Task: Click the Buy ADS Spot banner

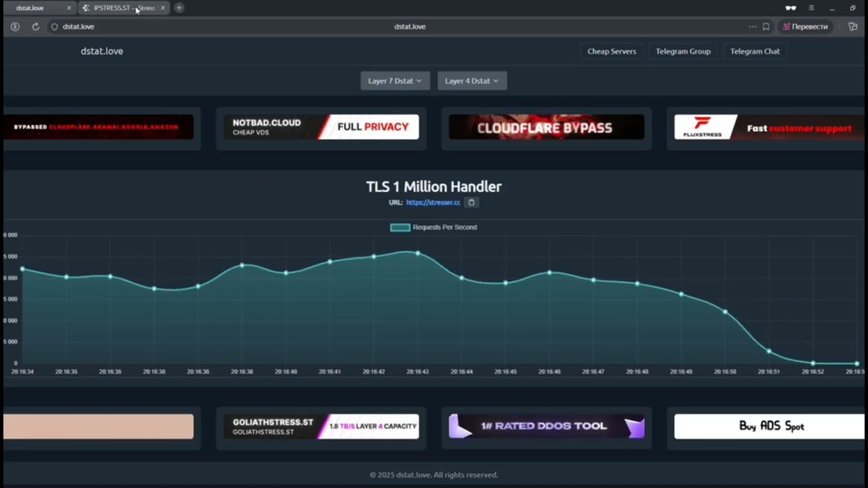Action: (770, 426)
